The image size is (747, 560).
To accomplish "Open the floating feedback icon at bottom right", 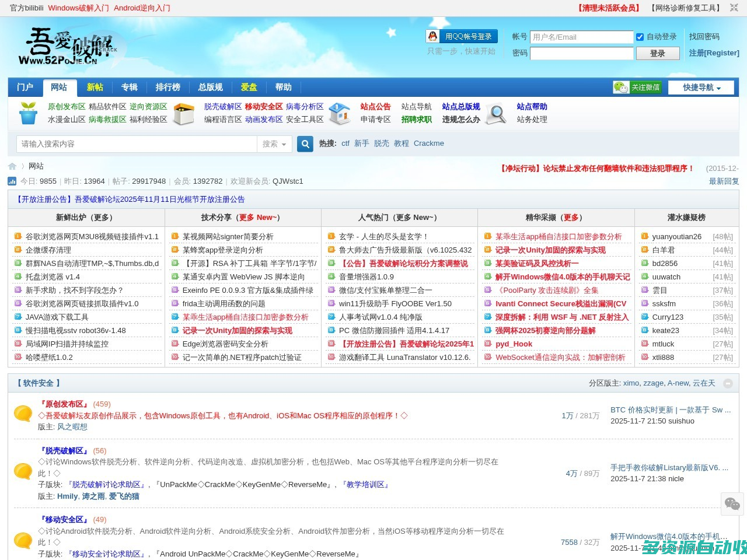I will 732,504.
